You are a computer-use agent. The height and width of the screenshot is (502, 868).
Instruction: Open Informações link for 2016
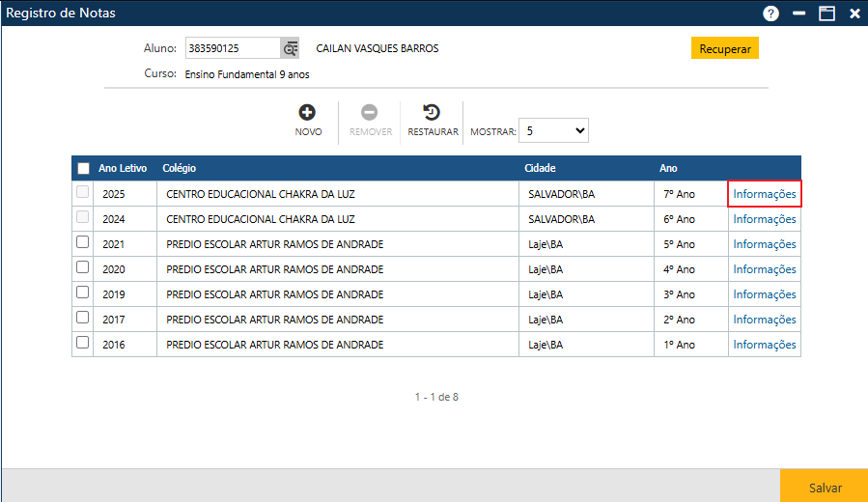(765, 345)
